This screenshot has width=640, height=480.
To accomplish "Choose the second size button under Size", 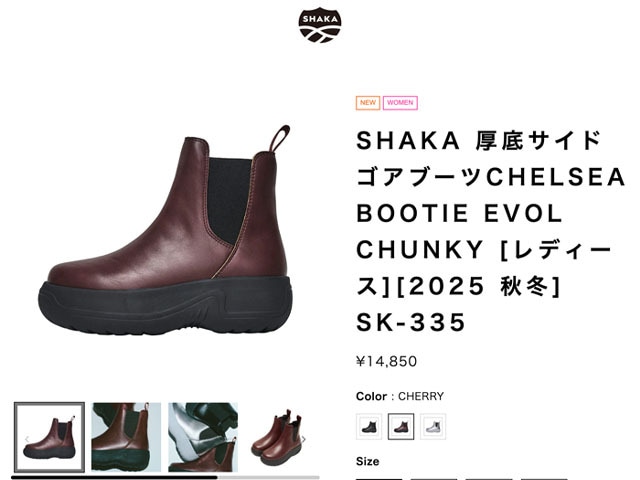I will click(x=434, y=479).
